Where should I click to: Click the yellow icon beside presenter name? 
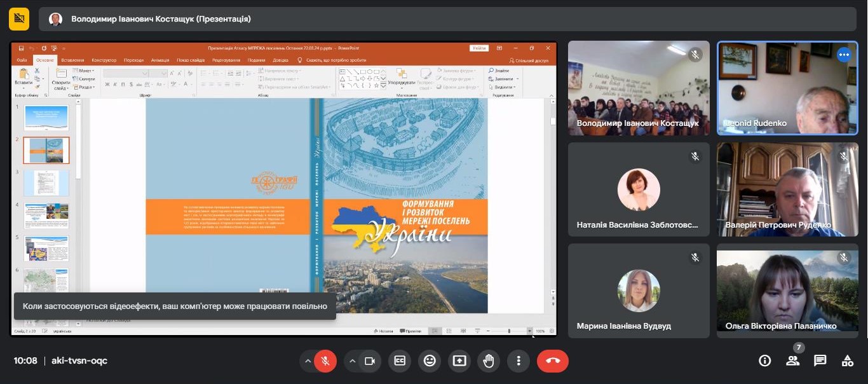click(19, 19)
